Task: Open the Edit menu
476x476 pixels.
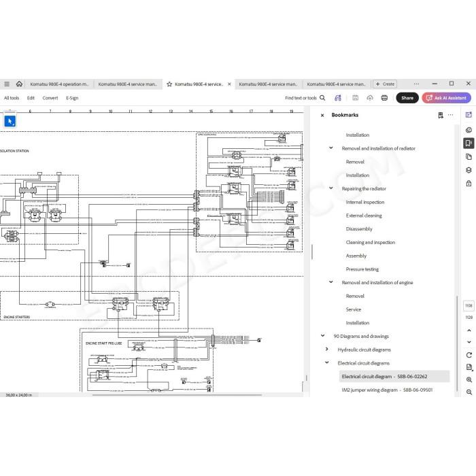Action: [31, 98]
